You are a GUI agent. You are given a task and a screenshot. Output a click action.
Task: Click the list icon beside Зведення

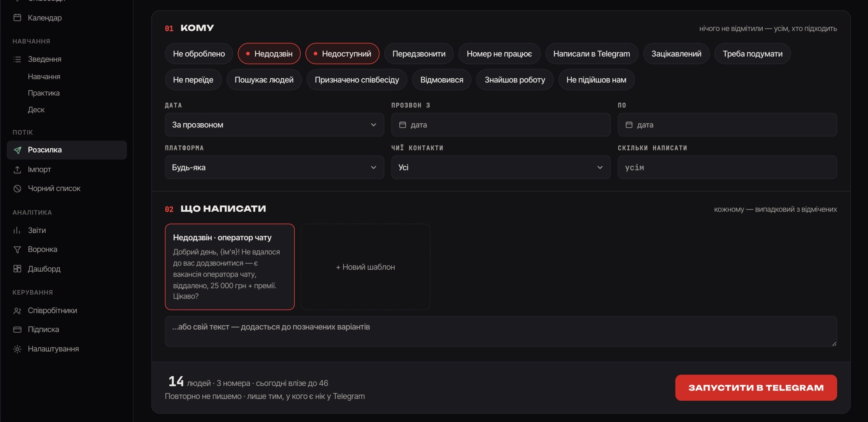(17, 59)
